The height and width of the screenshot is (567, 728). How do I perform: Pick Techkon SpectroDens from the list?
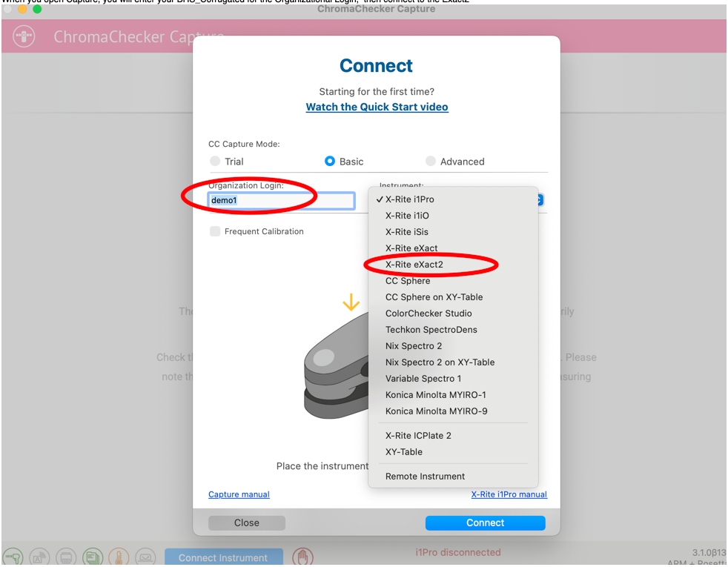[453, 329]
